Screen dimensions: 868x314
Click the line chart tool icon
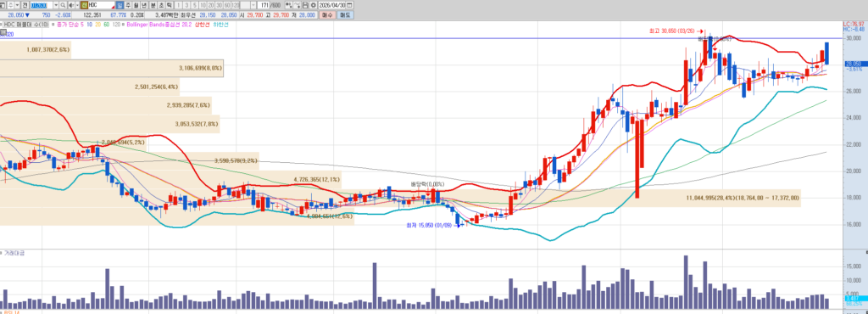click(x=297, y=5)
